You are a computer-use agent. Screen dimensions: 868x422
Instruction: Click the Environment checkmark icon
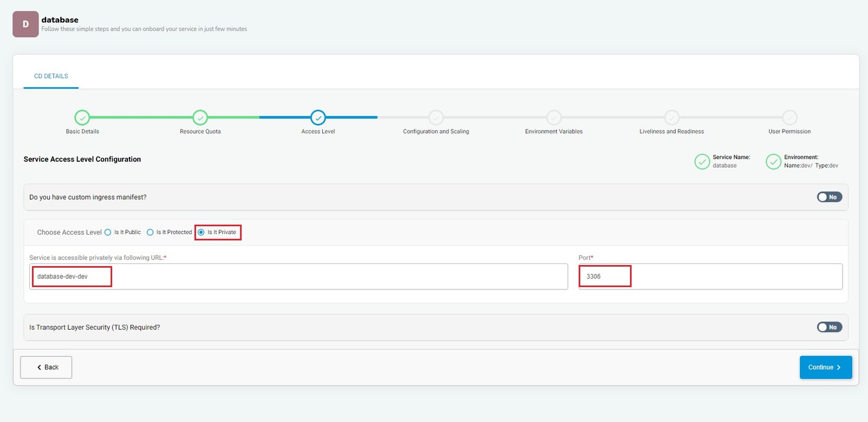coord(773,162)
